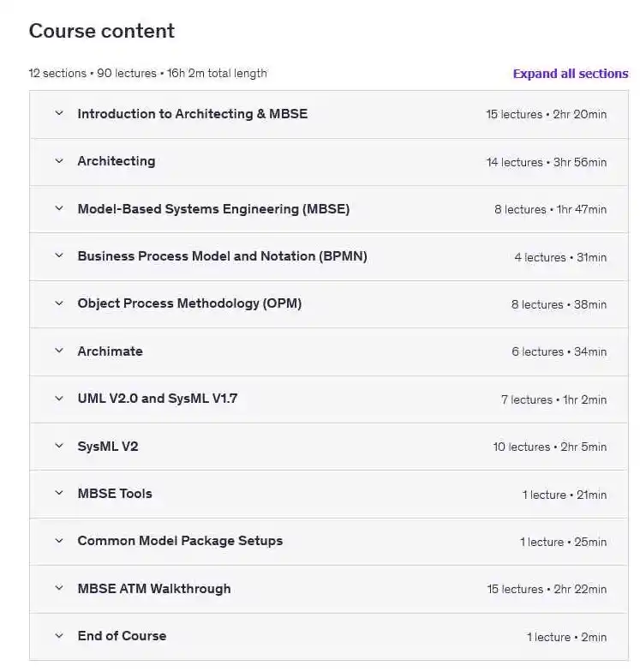Expand Common Model Package Setups chevron
The image size is (640, 672).
(x=59, y=541)
